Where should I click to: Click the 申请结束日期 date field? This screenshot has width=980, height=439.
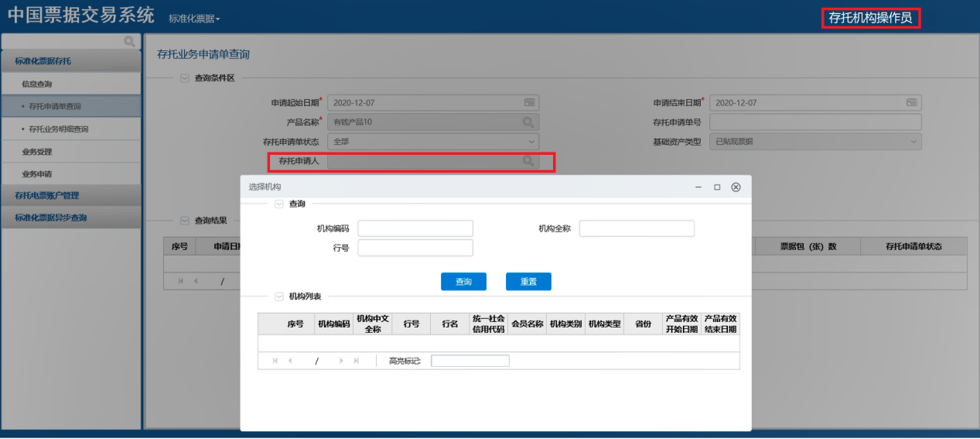815,102
